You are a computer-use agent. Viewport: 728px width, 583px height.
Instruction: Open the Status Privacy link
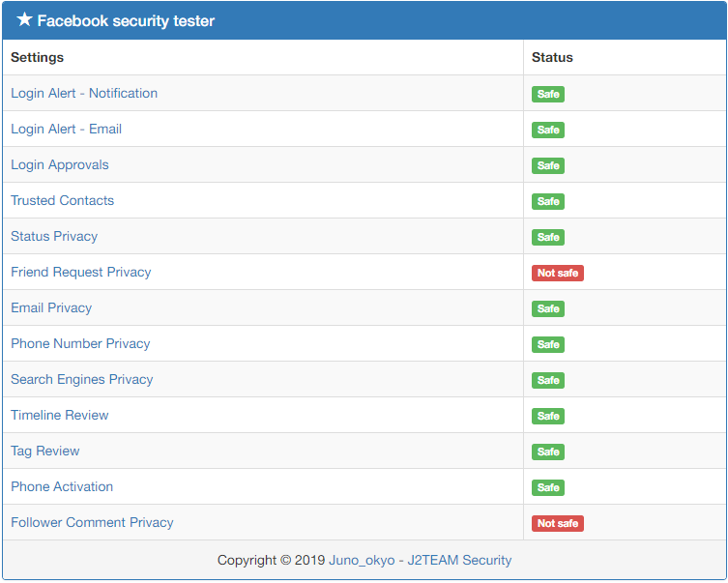coord(54,236)
